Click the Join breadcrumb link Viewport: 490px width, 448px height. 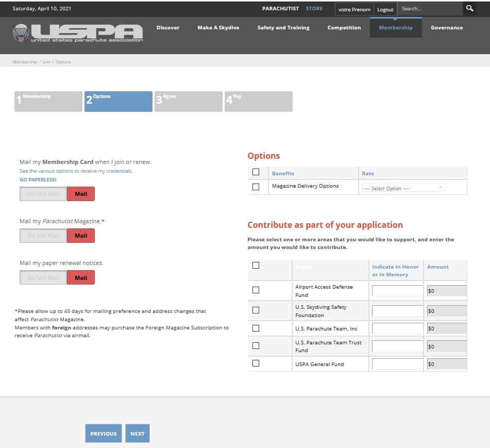[46, 62]
